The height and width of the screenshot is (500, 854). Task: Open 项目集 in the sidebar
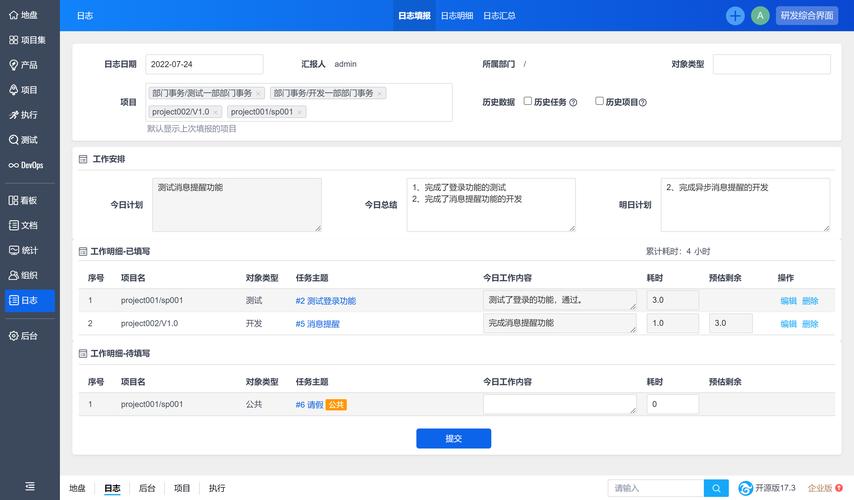point(27,40)
